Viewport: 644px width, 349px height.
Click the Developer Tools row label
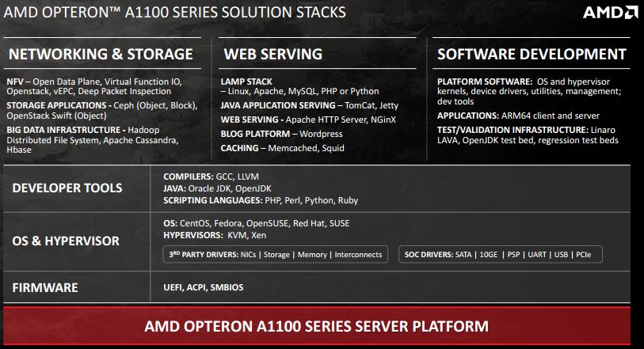(67, 188)
